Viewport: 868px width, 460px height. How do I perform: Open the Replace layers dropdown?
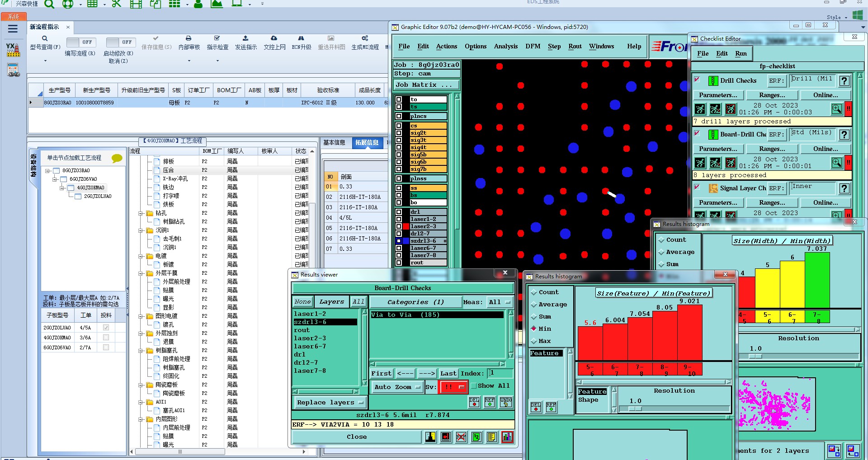click(330, 403)
